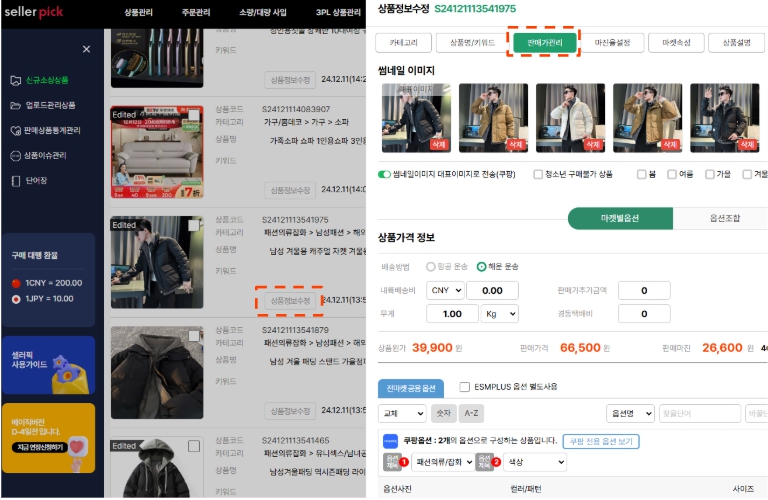
Task: Click 쿠팡 전용 옵션 보기 button
Action: pos(600,441)
